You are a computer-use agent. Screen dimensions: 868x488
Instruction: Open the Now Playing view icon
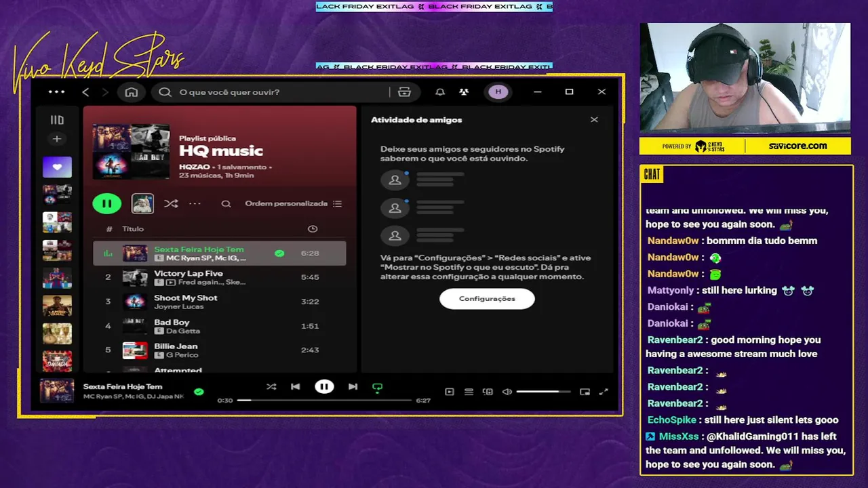tap(449, 392)
